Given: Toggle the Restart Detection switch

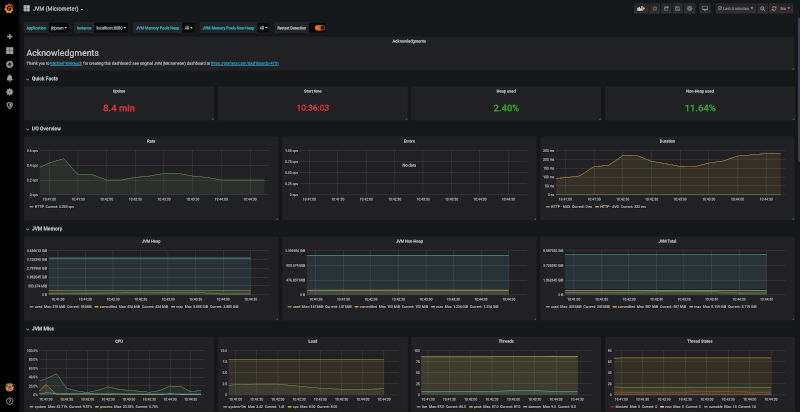Looking at the screenshot, I should click(x=320, y=28).
